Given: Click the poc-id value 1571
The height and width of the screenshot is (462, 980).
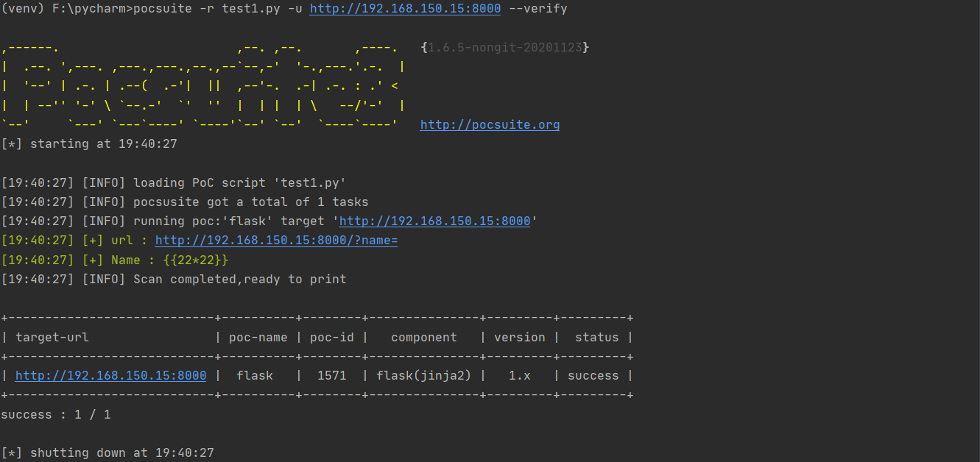Looking at the screenshot, I should (x=331, y=375).
